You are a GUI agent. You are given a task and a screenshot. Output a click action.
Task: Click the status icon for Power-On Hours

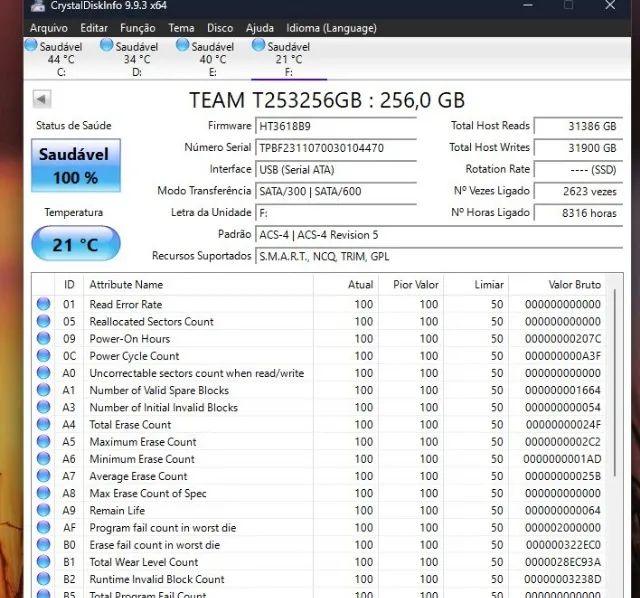tap(43, 338)
